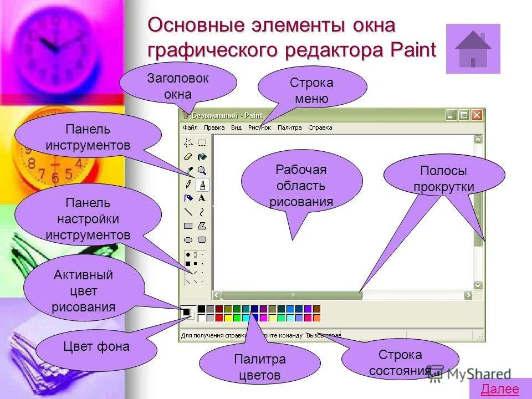Viewport: 532px width, 399px height.
Task: Choose the large round brush shape
Action: tap(188, 254)
